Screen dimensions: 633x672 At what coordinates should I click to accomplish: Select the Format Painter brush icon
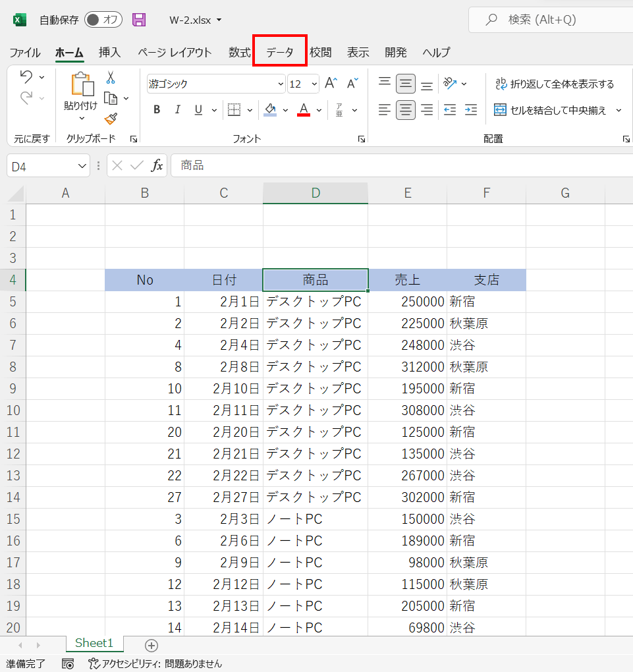click(111, 119)
